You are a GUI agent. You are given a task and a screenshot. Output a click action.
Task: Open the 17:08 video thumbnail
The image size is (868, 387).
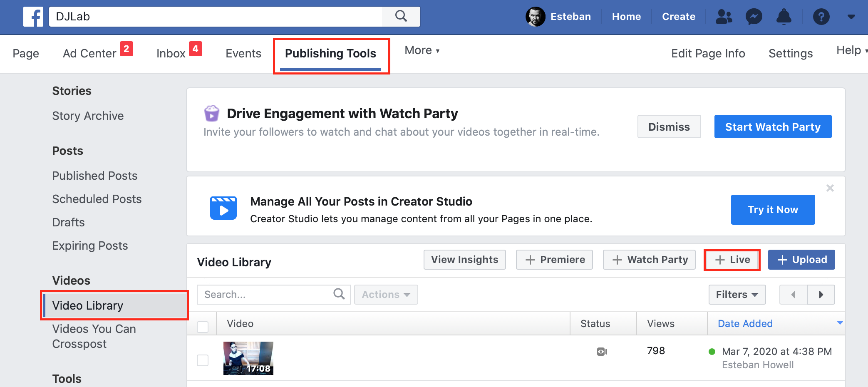(x=248, y=358)
